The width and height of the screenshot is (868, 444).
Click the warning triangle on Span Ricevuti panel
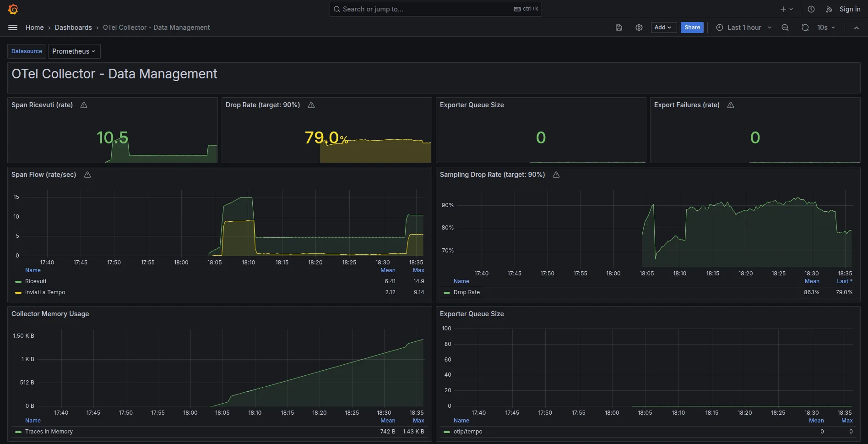83,105
